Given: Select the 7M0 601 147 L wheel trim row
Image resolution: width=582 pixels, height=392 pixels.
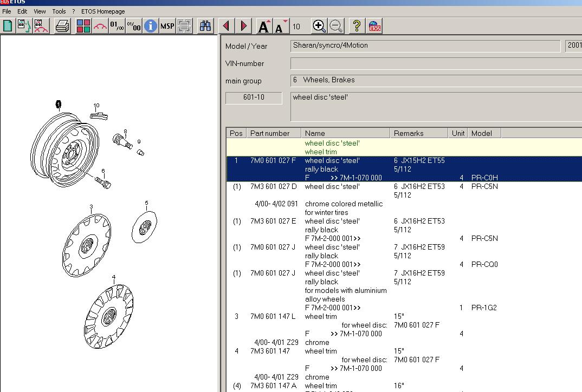Looking at the screenshot, I should [x=273, y=317].
